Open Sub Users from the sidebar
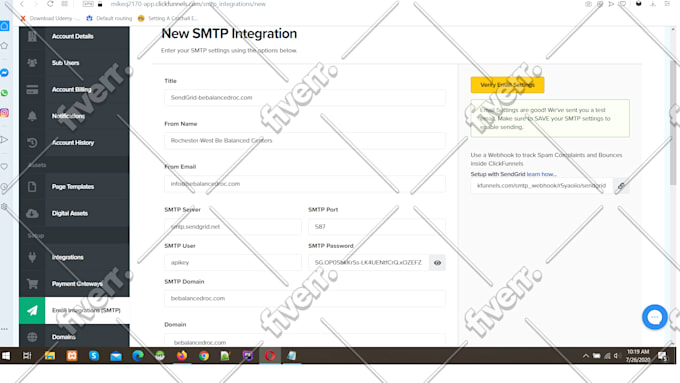The height and width of the screenshot is (383, 680). click(x=65, y=63)
